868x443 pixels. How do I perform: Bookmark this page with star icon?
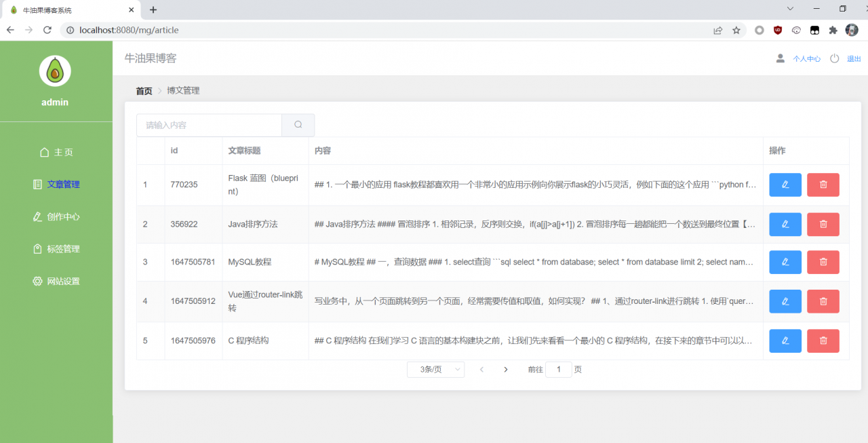(x=736, y=30)
